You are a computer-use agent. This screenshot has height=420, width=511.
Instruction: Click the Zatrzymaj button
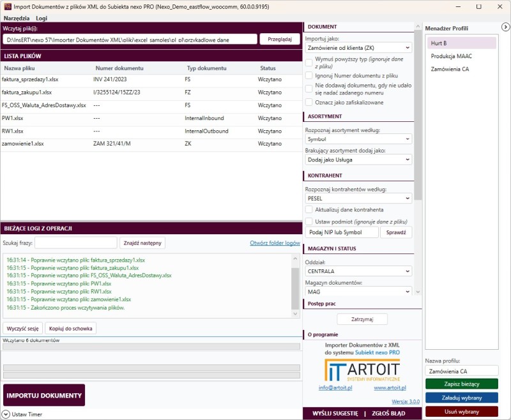click(x=362, y=319)
